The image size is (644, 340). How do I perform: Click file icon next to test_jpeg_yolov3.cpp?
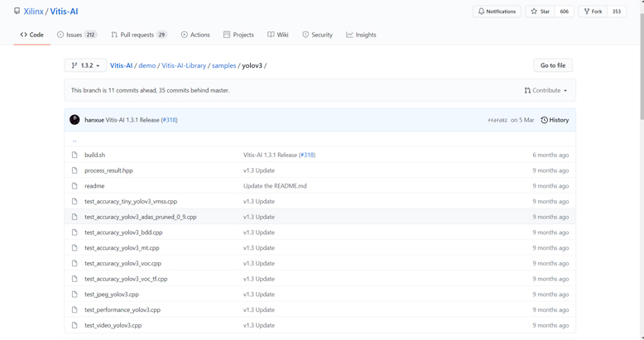74,295
